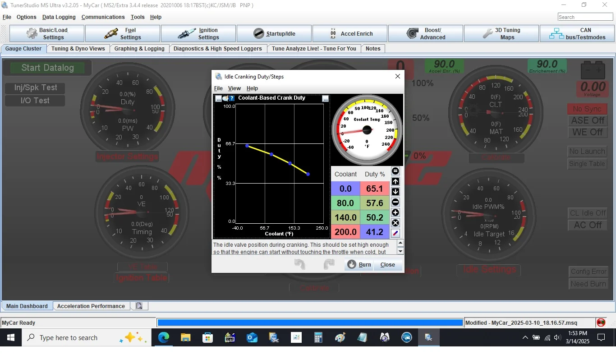Click the Close button in the dialog

[x=388, y=265]
